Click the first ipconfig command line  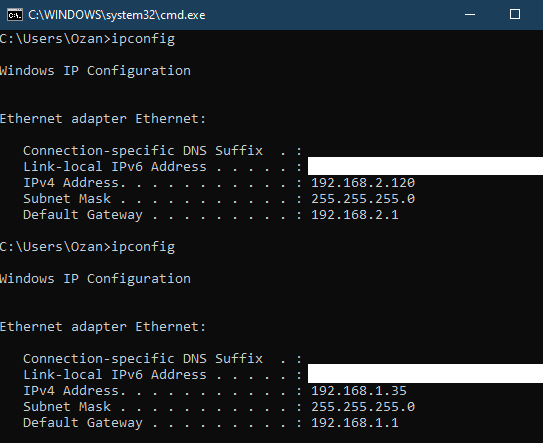pyautogui.click(x=88, y=39)
